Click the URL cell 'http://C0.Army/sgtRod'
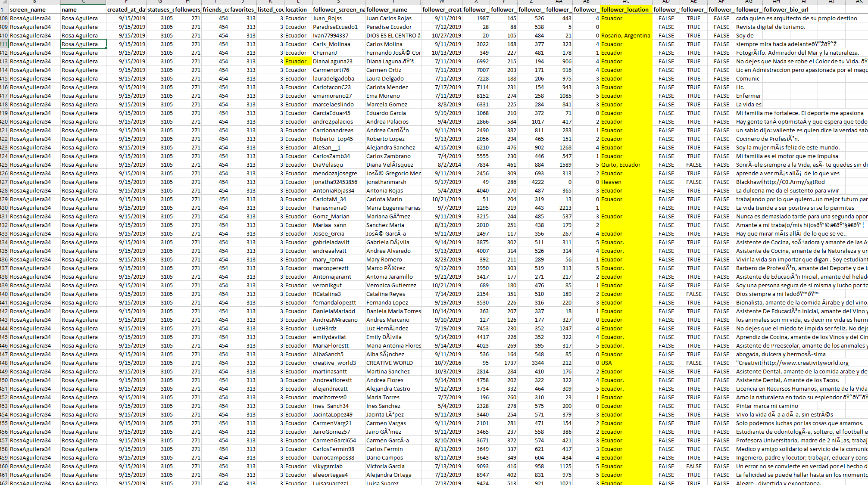This screenshot has height=485, width=868. [x=794, y=182]
